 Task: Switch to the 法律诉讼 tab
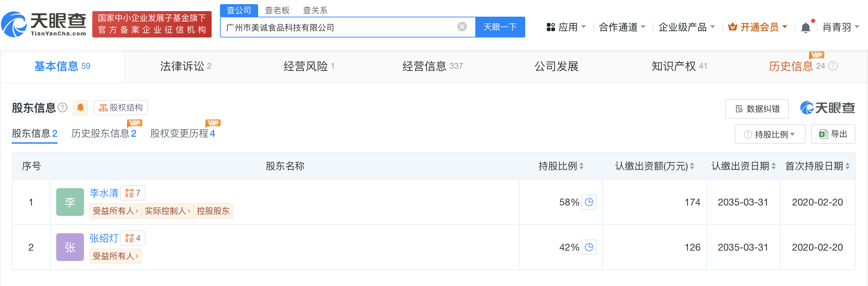(x=186, y=66)
